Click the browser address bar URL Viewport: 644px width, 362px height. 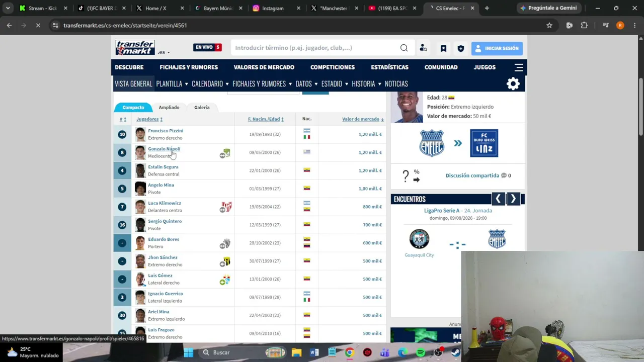pos(125,25)
